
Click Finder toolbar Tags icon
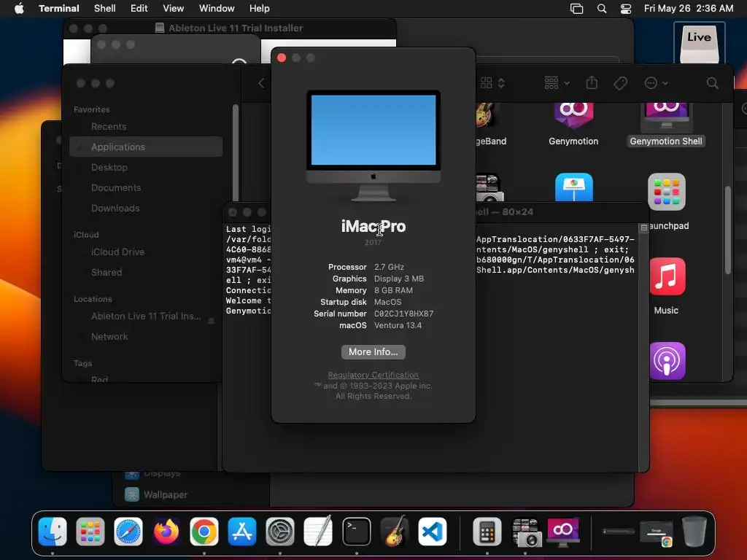tap(620, 83)
